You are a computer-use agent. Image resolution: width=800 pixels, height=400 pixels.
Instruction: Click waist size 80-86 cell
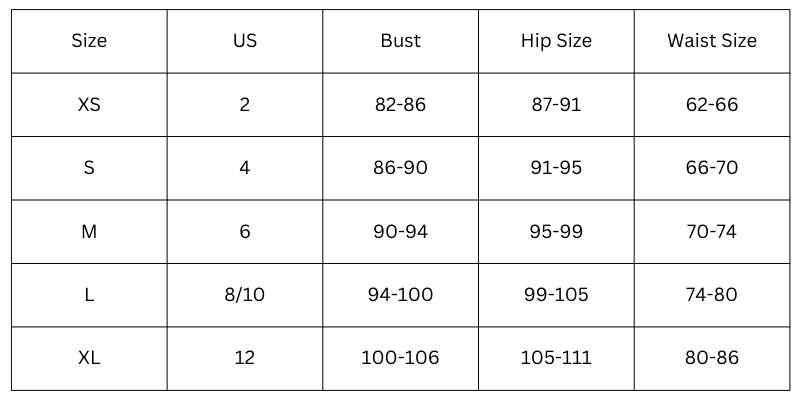[x=712, y=358]
